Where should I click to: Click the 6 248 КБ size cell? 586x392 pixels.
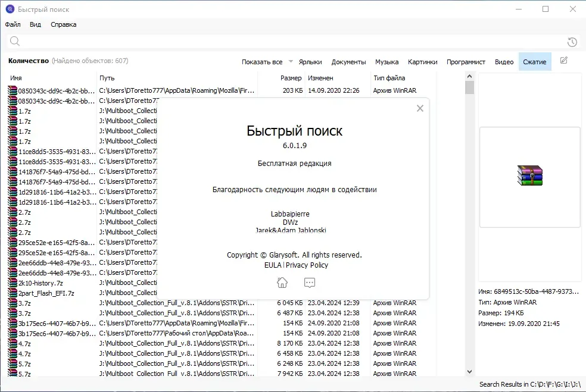pos(289,363)
